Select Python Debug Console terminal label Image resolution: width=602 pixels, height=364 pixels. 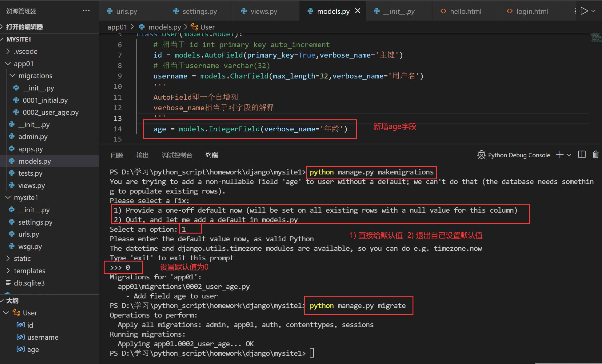pos(519,155)
